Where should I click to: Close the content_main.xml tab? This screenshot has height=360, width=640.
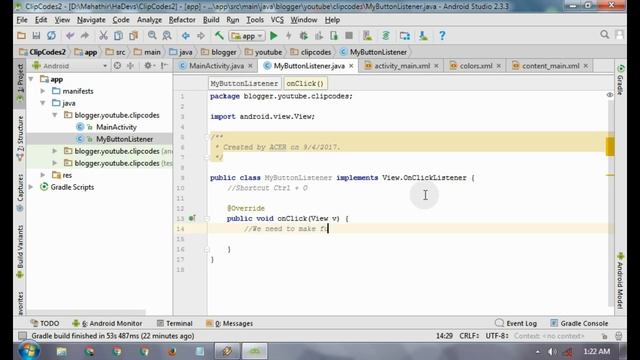pos(586,66)
